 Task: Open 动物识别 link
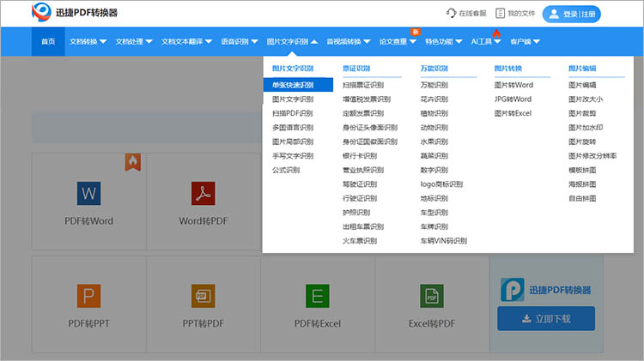(x=434, y=128)
